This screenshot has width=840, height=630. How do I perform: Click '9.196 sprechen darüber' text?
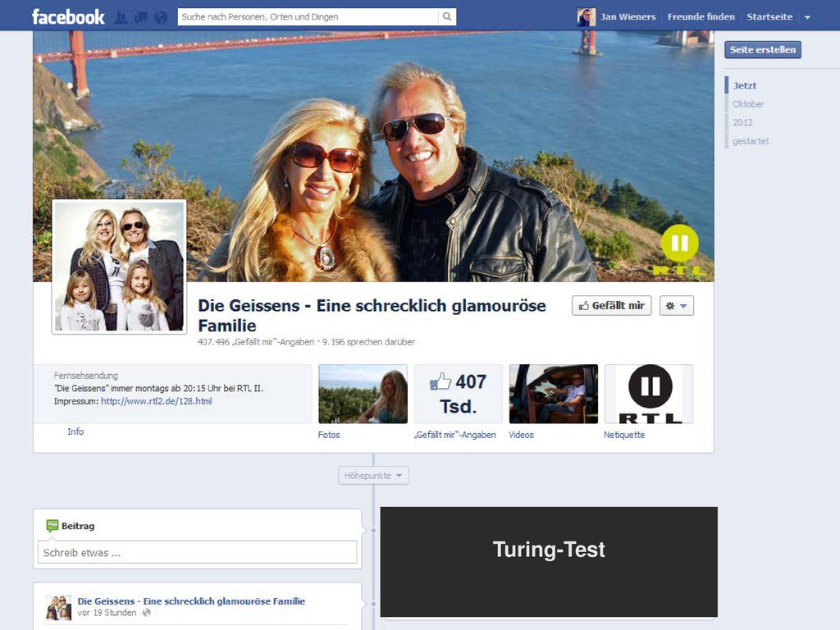(368, 342)
